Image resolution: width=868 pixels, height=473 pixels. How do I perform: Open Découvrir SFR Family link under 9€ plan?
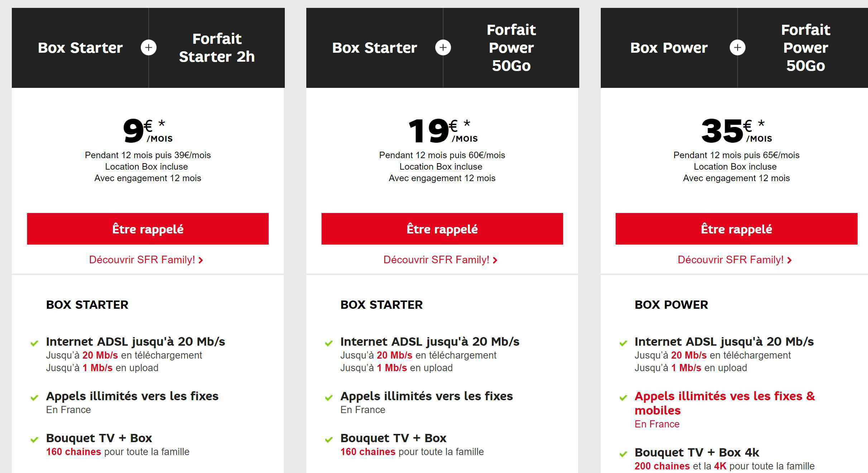coord(146,260)
